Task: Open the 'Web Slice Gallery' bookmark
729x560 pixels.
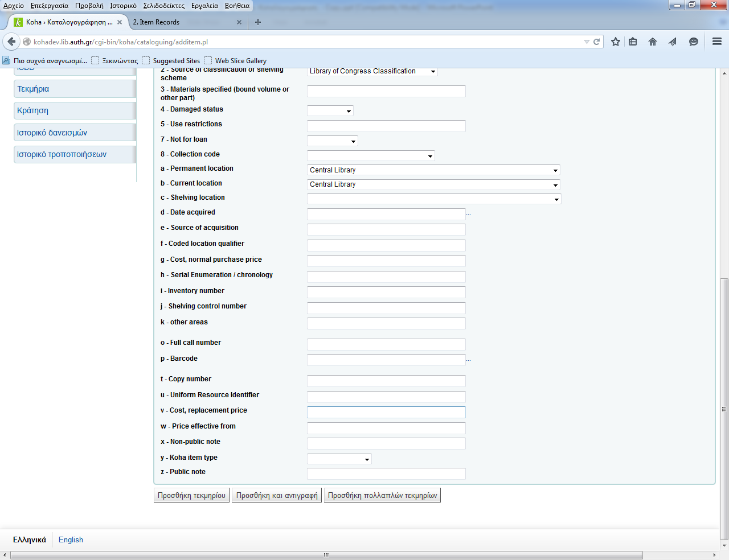Action: click(x=235, y=60)
